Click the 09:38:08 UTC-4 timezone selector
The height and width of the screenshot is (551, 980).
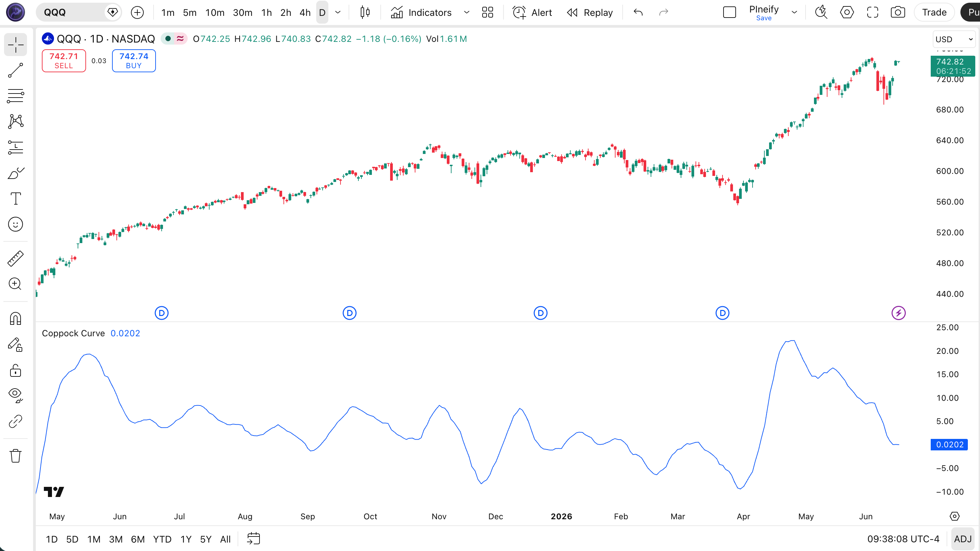[x=903, y=539]
